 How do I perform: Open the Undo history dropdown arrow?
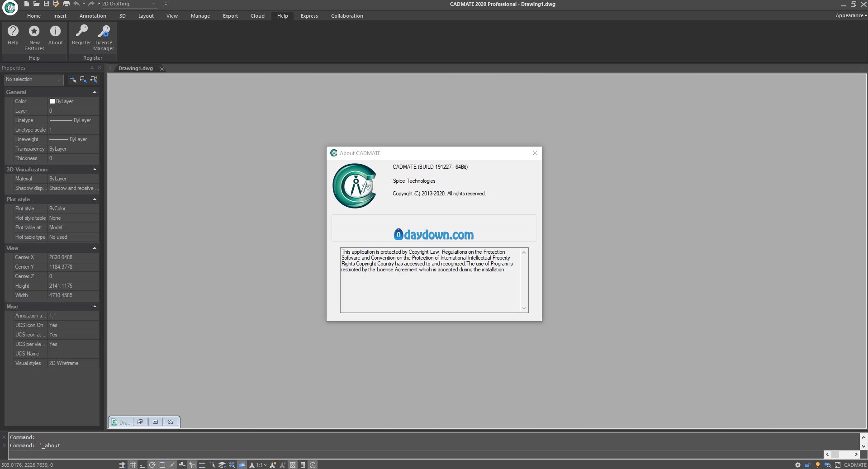84,4
